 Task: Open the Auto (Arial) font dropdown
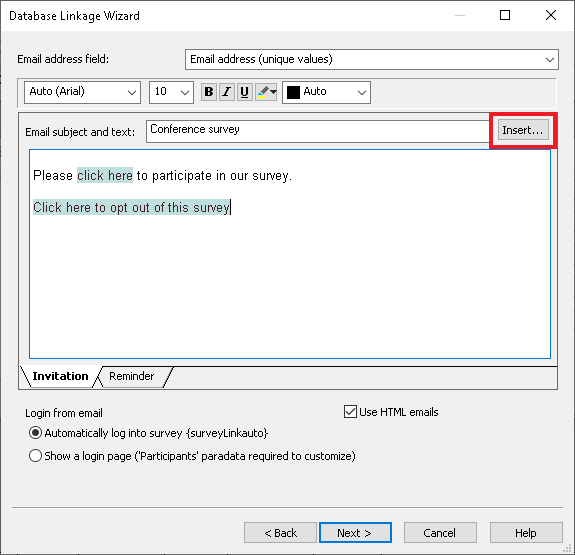pyautogui.click(x=83, y=92)
